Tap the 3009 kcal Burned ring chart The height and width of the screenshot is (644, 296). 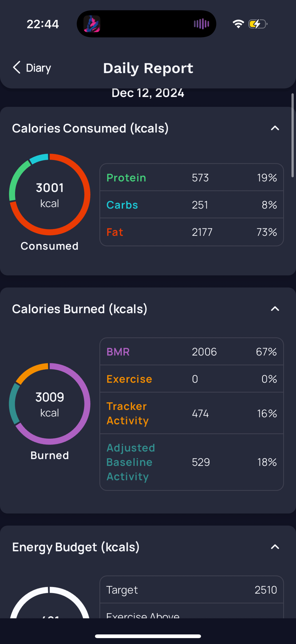click(x=50, y=404)
